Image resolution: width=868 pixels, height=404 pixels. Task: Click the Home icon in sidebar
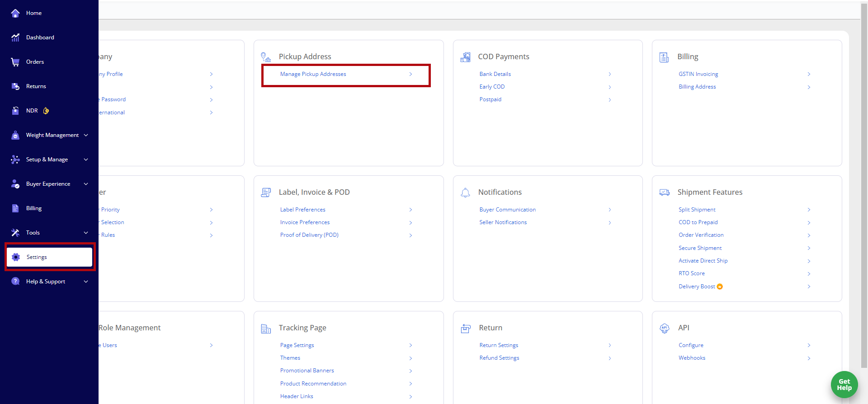tap(15, 13)
